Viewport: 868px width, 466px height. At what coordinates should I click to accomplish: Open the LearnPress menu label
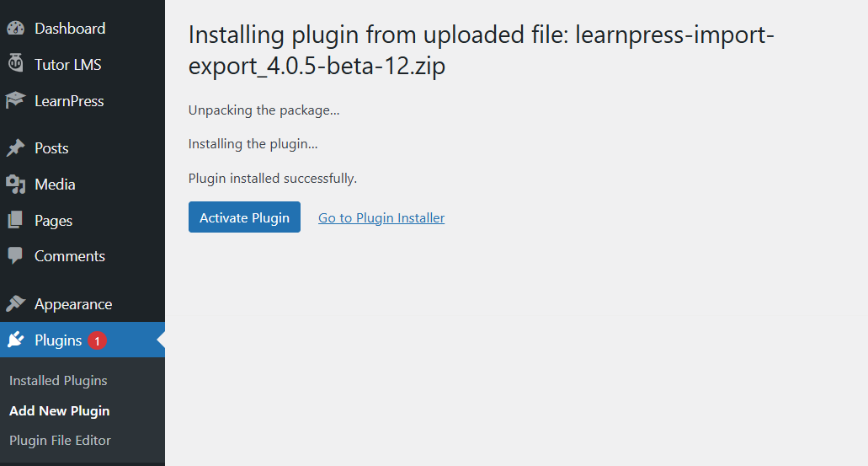coord(69,101)
